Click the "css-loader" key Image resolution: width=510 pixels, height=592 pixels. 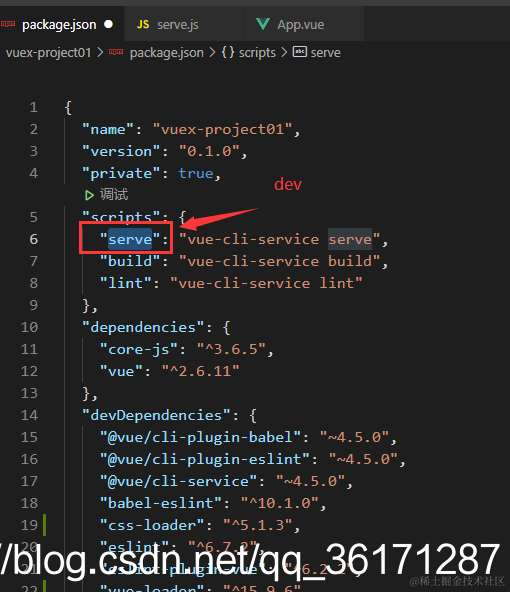coord(152,525)
